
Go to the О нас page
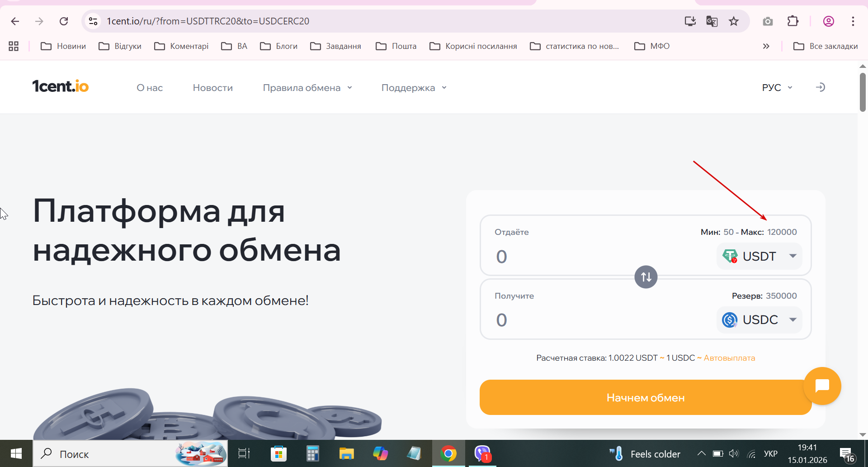[x=150, y=88]
